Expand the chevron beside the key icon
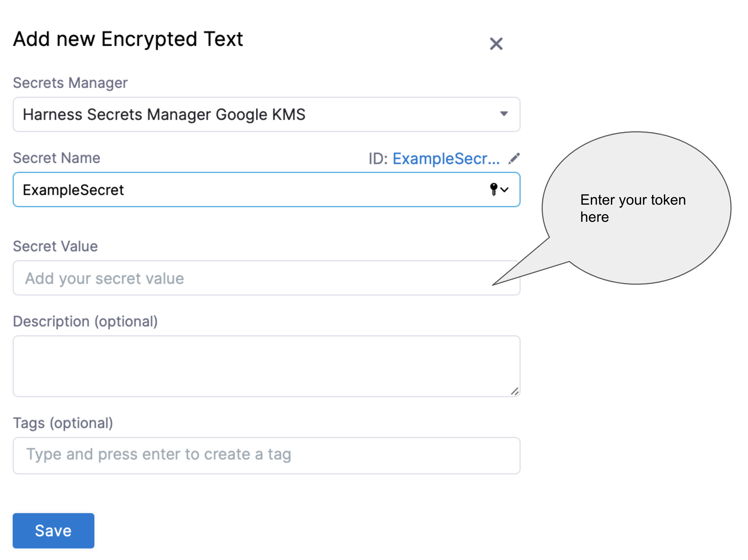This screenshot has height=560, width=748. click(504, 190)
